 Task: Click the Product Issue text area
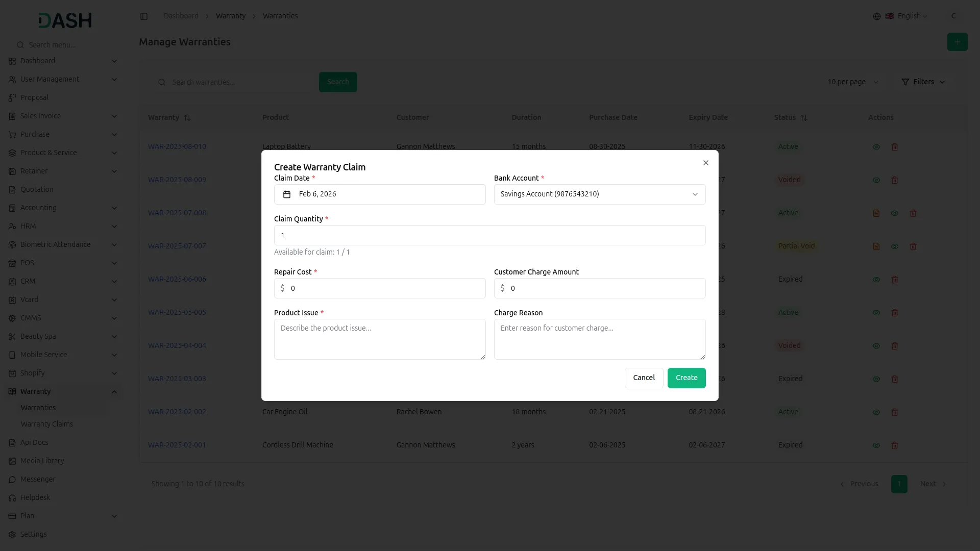coord(380,339)
